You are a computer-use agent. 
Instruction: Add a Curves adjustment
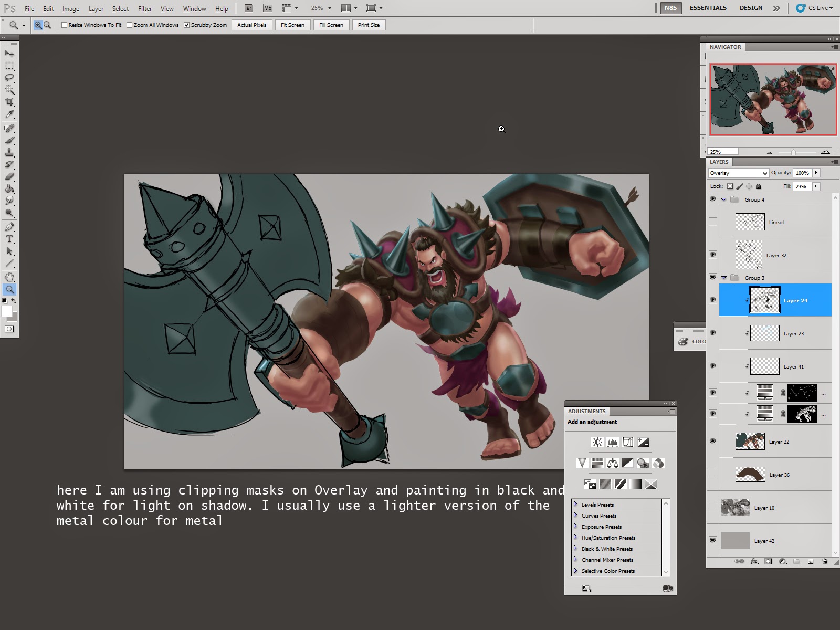628,442
